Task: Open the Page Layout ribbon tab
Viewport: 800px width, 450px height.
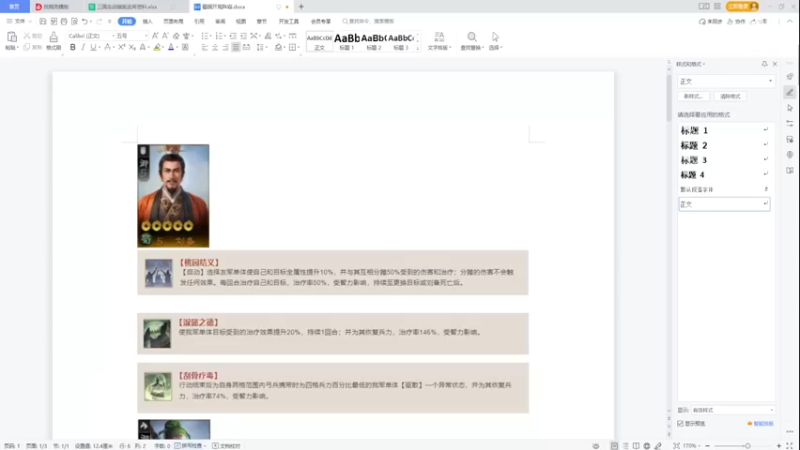Action: tap(173, 21)
